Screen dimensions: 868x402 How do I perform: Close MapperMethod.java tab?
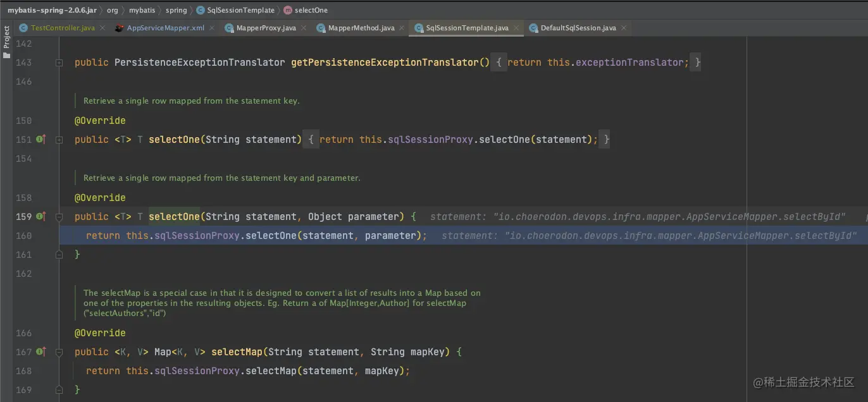pyautogui.click(x=402, y=28)
